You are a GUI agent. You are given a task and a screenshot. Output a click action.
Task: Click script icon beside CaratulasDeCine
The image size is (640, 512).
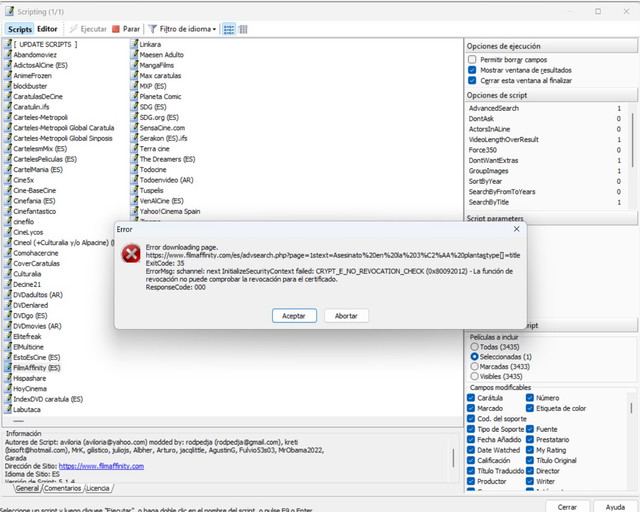8,96
